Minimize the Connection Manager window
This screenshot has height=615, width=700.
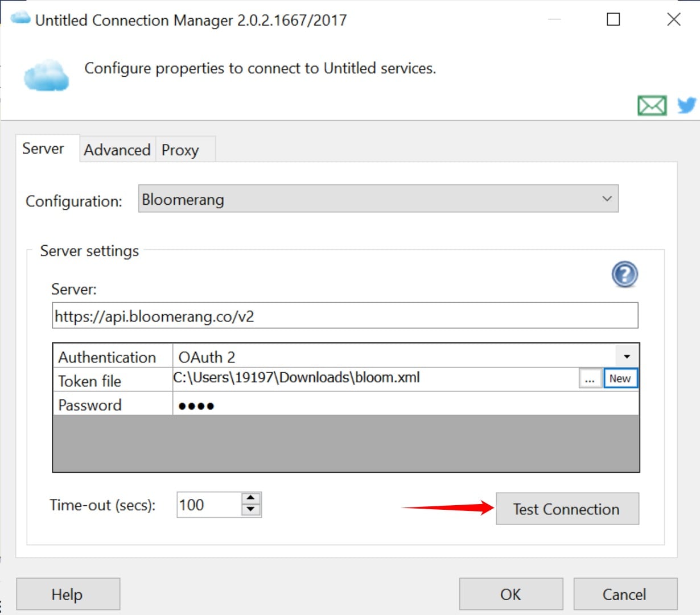coord(554,19)
